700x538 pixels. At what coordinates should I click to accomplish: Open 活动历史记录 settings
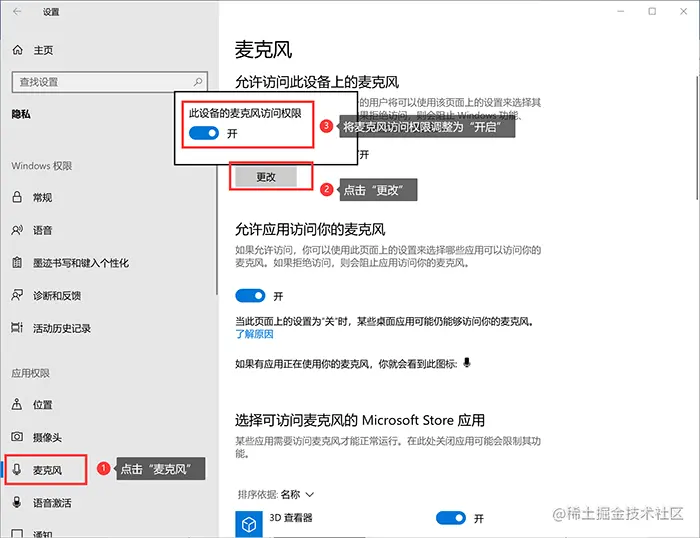click(62, 329)
